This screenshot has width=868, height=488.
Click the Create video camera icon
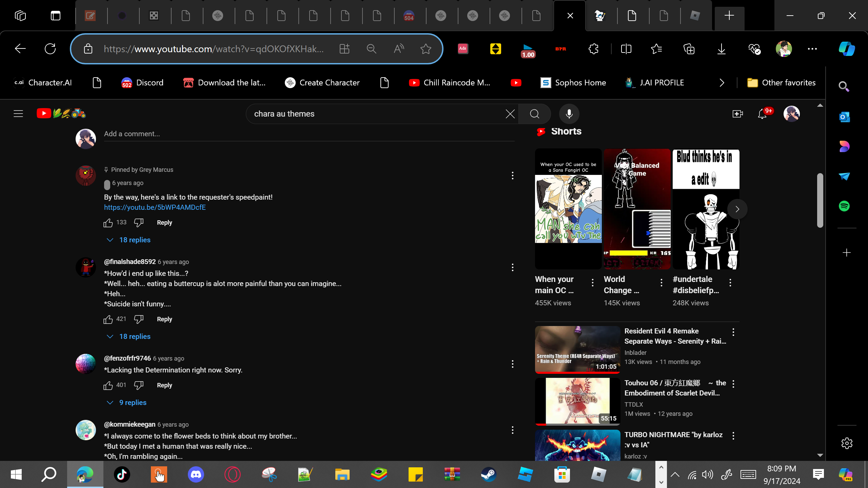coord(737,114)
